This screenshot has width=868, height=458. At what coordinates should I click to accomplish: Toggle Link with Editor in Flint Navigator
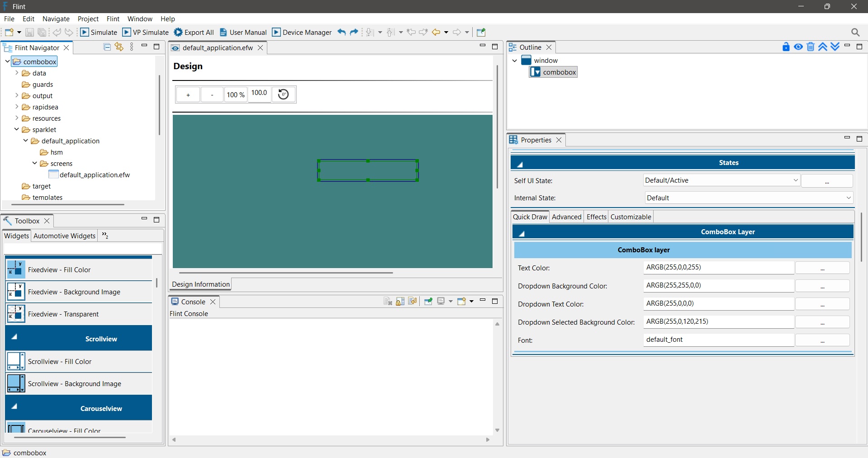click(119, 47)
